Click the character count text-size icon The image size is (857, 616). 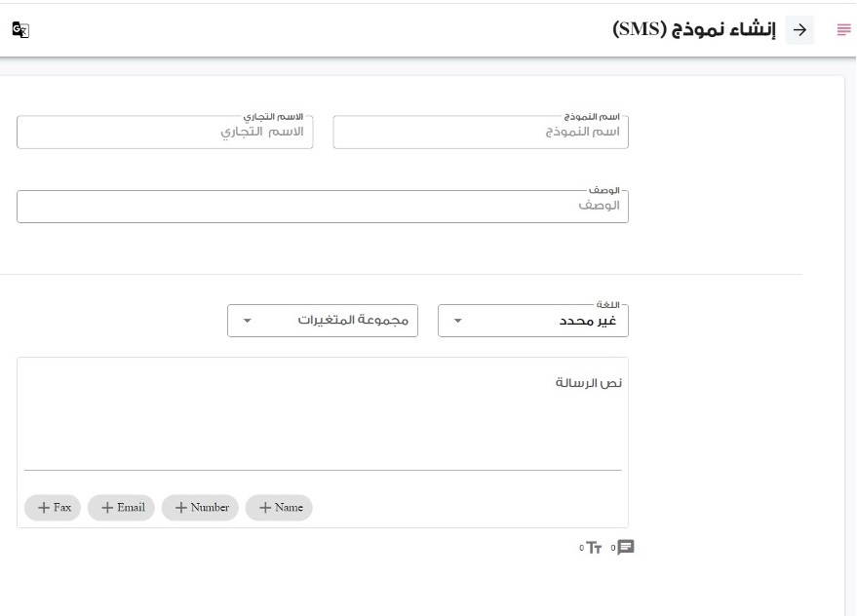[594, 548]
